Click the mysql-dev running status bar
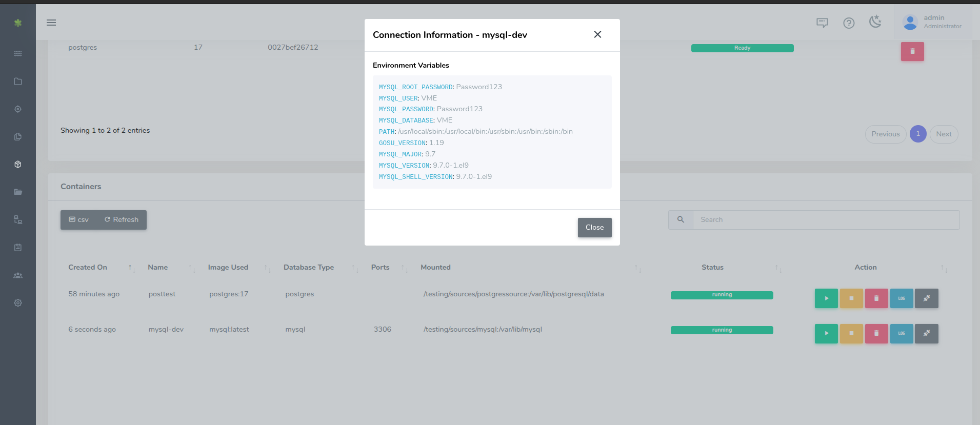This screenshot has width=980, height=425. point(722,330)
